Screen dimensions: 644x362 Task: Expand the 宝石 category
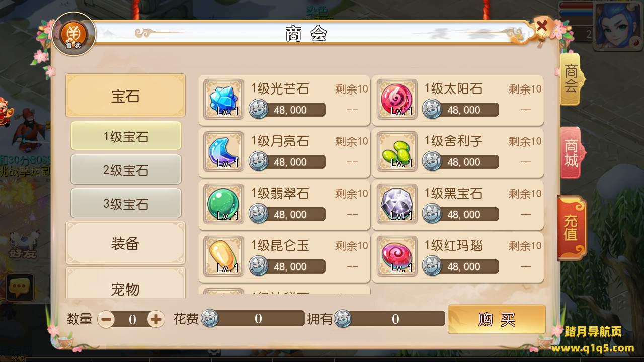coord(125,96)
